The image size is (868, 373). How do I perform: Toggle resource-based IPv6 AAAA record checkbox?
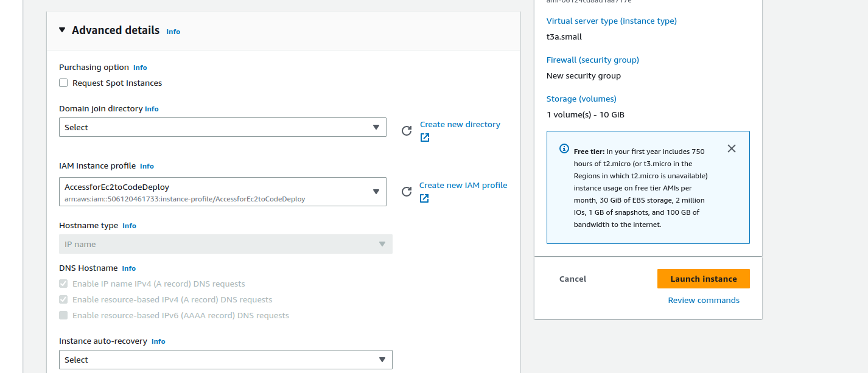(63, 316)
